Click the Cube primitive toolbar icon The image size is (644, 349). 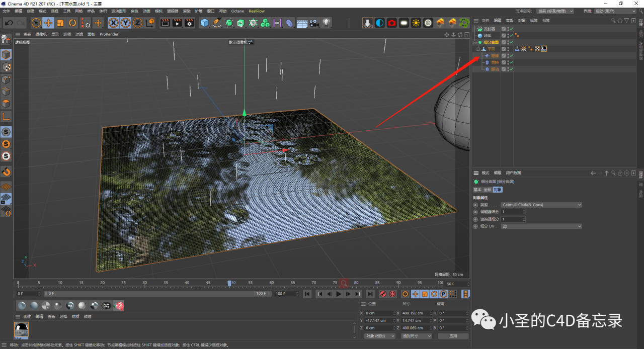point(204,22)
